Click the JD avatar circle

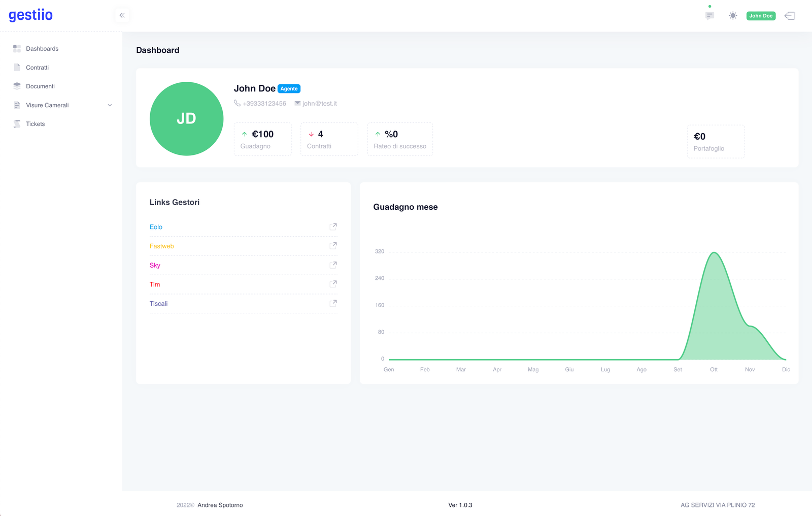point(187,119)
